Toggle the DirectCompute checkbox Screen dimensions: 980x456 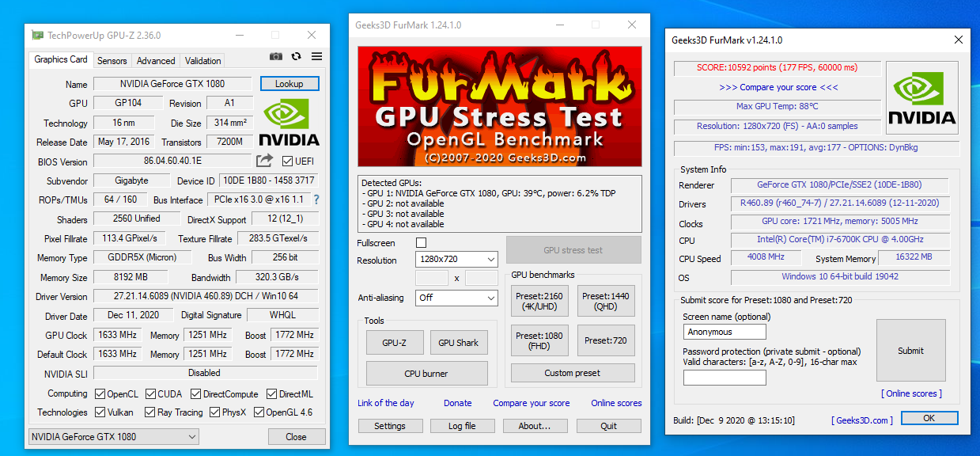pyautogui.click(x=195, y=393)
